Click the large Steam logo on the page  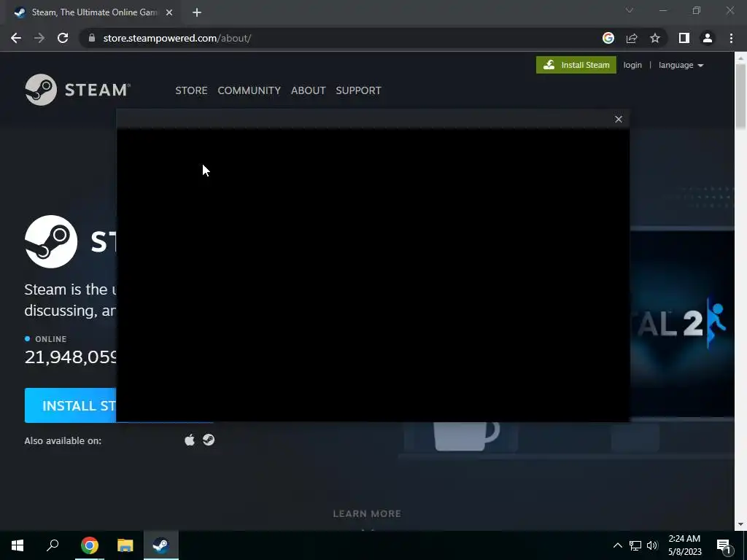click(51, 241)
